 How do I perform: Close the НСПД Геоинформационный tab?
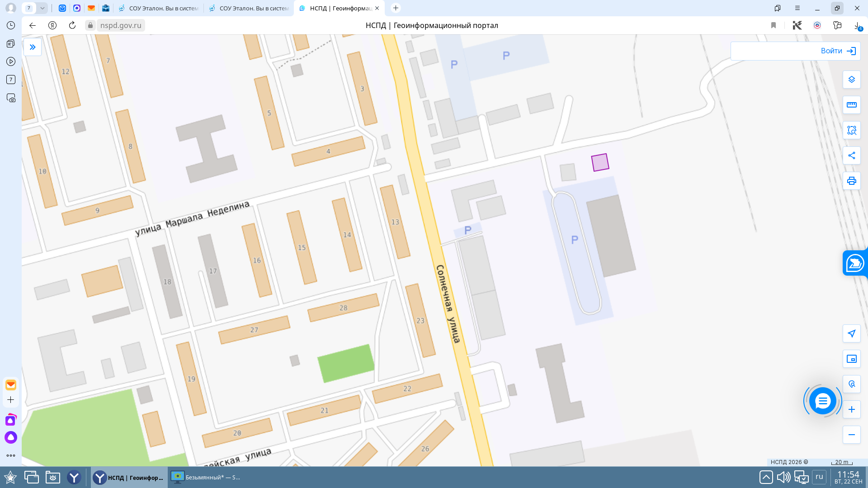pyautogui.click(x=377, y=8)
